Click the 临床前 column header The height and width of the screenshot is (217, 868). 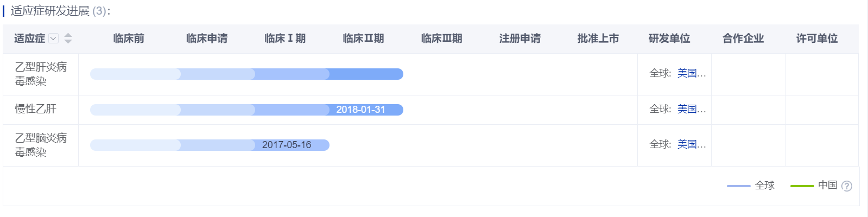(x=129, y=39)
